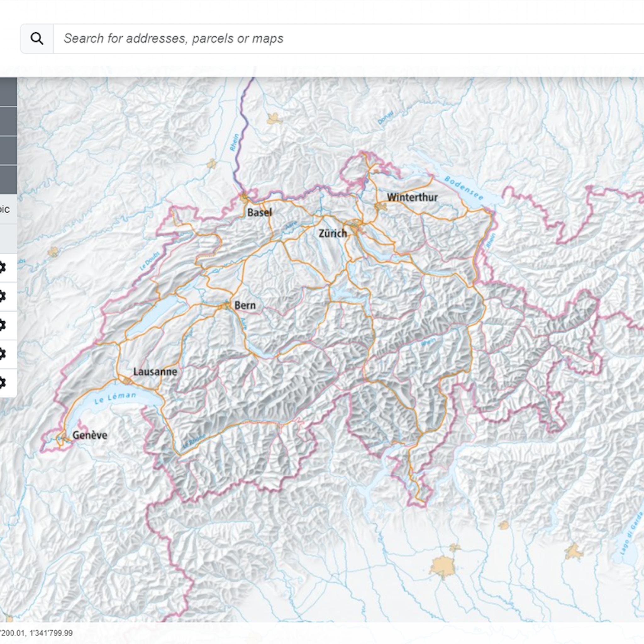The width and height of the screenshot is (644, 644).
Task: Open settings gear of the topmost layer row
Action: click(2, 267)
